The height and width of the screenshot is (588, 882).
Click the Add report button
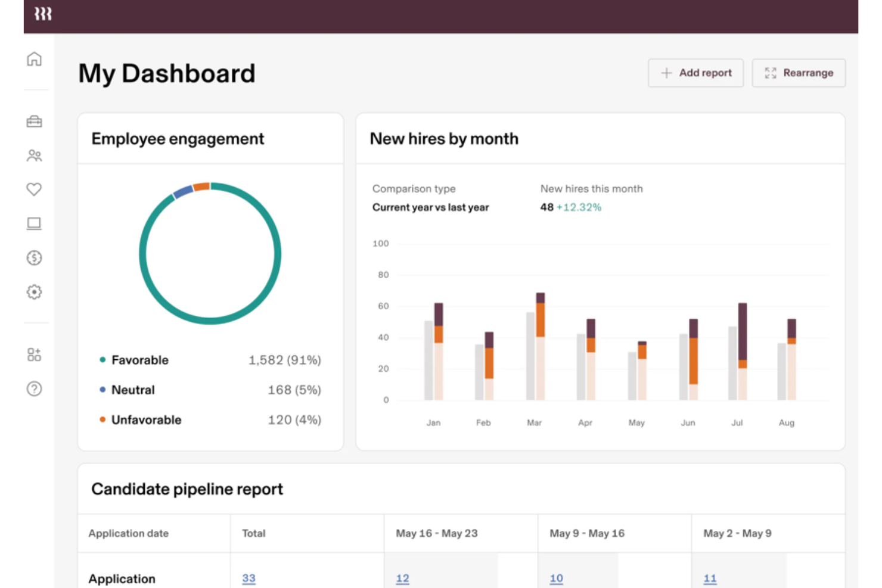pyautogui.click(x=695, y=73)
